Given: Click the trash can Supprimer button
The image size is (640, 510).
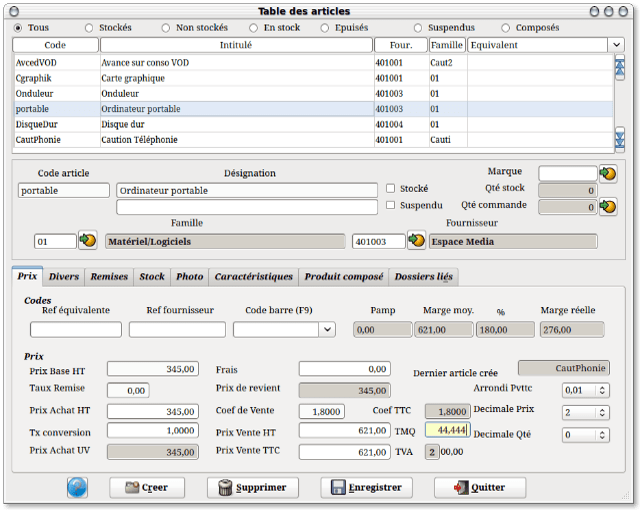Looking at the screenshot, I should (253, 488).
